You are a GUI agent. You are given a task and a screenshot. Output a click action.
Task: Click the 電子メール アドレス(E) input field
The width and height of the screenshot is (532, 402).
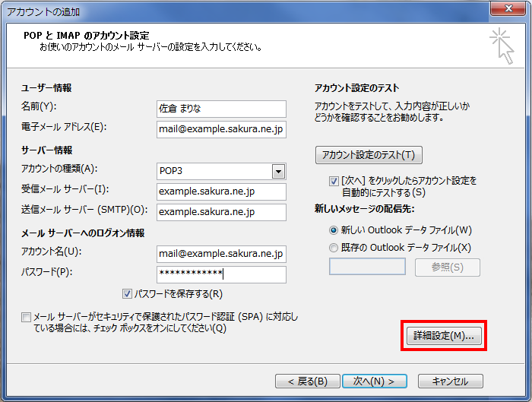click(x=220, y=129)
